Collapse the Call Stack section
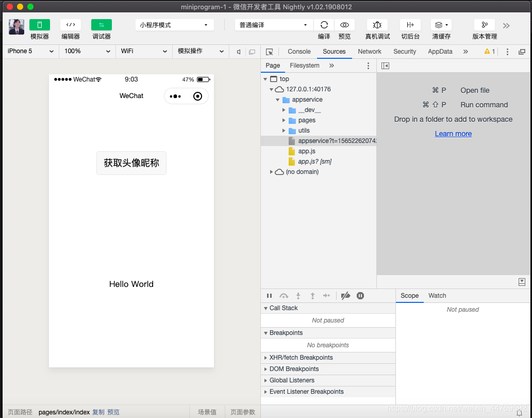 pyautogui.click(x=328, y=308)
